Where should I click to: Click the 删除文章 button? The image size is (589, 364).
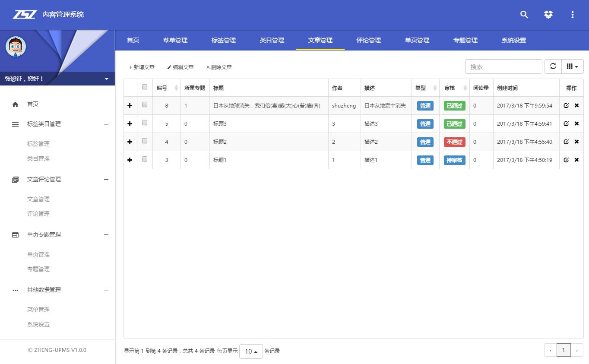pyautogui.click(x=218, y=67)
